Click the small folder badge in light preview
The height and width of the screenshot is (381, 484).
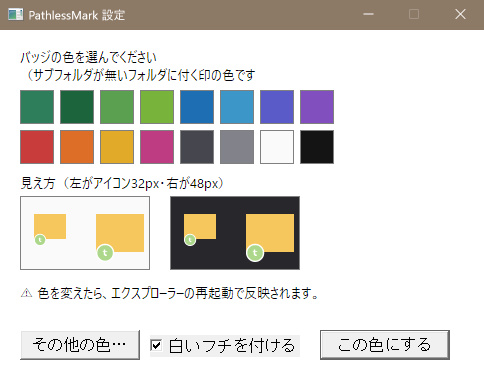[x=40, y=239]
